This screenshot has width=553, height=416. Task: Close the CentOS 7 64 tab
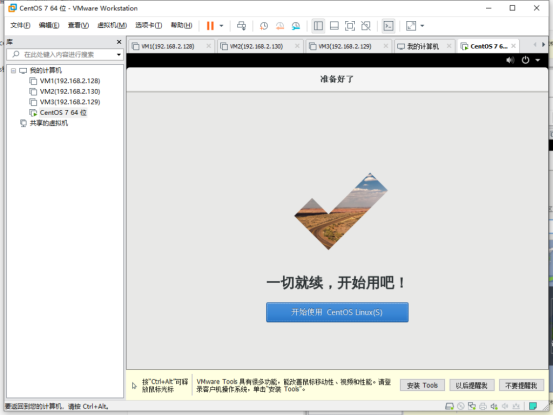tap(514, 46)
